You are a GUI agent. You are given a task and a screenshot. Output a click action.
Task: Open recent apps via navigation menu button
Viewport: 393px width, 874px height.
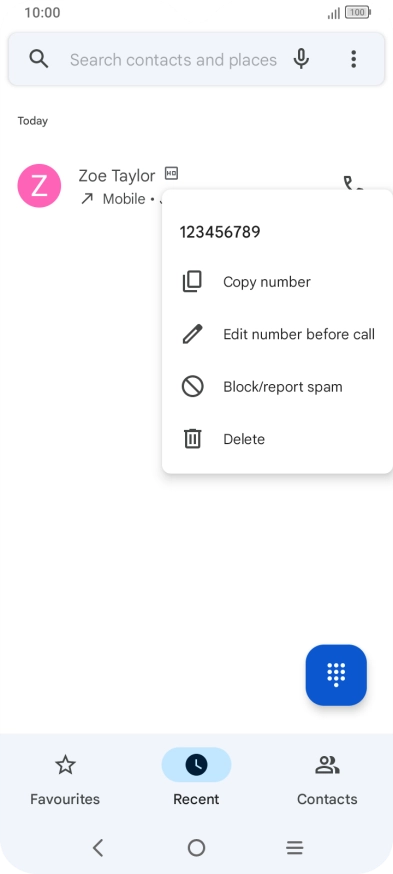[294, 848]
